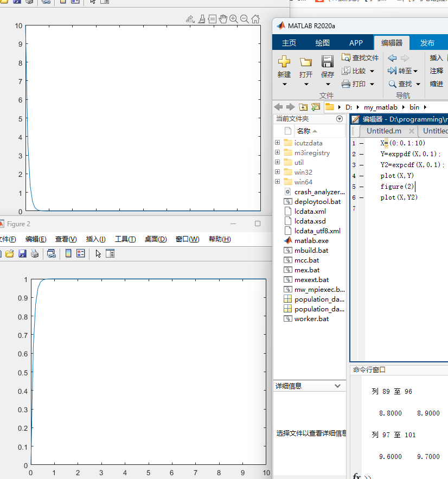Viewport: 448px width, 479px height.
Task: Click the gray forward arrow in the folder address bar
Action: 290,107
